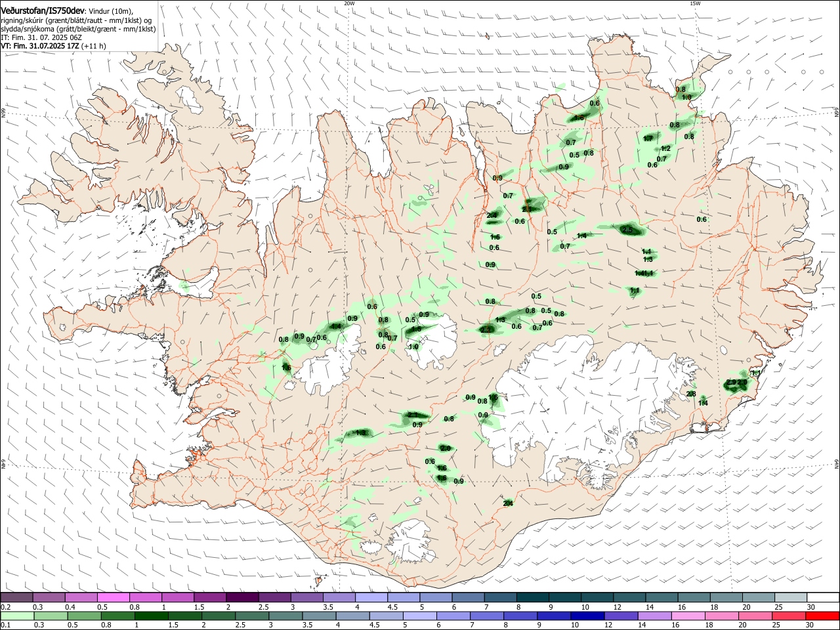This screenshot has width=840, height=630.
Task: Pick the light violet 14 swatch in lower legend row
Action: tap(654, 616)
